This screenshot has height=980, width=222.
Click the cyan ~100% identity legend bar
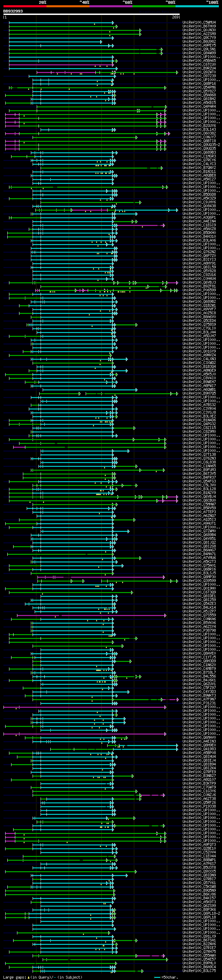pos(197,6)
